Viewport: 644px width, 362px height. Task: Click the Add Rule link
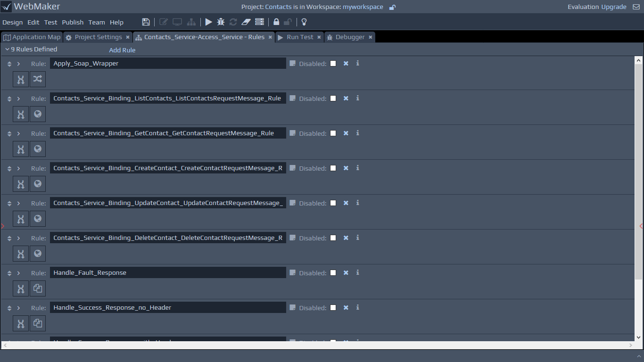tap(122, 50)
